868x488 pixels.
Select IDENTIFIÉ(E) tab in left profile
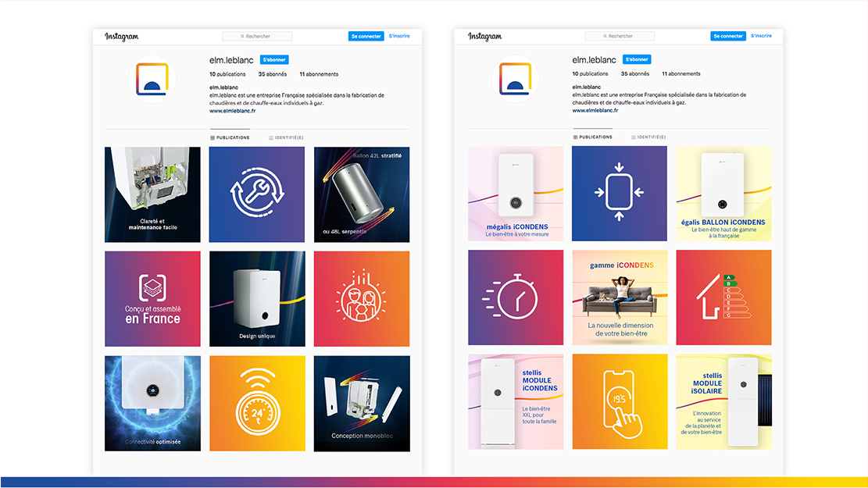point(286,137)
